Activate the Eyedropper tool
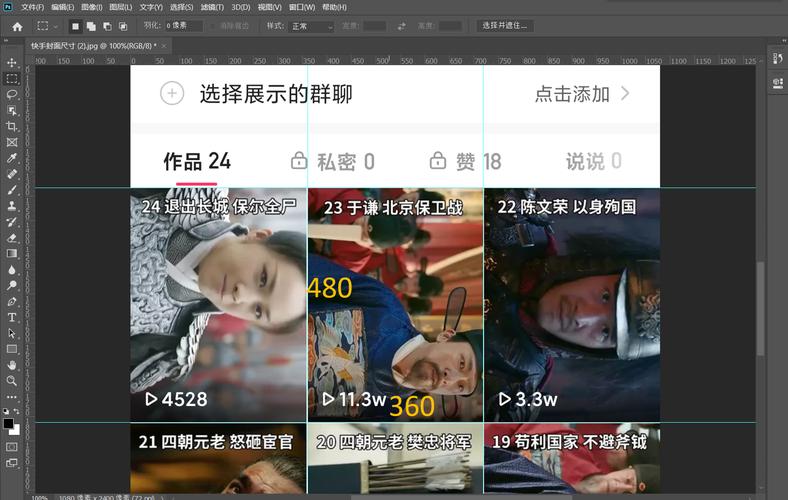 click(x=12, y=158)
